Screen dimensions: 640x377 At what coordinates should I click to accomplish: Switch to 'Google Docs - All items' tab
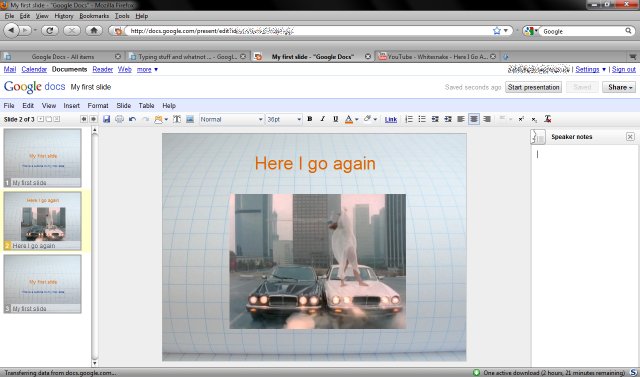(62, 57)
